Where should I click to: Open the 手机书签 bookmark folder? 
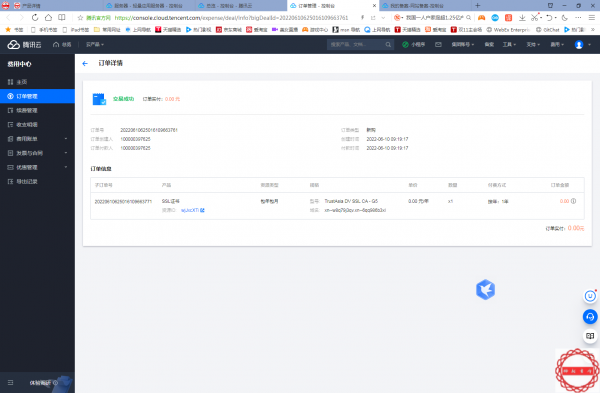coord(44,29)
